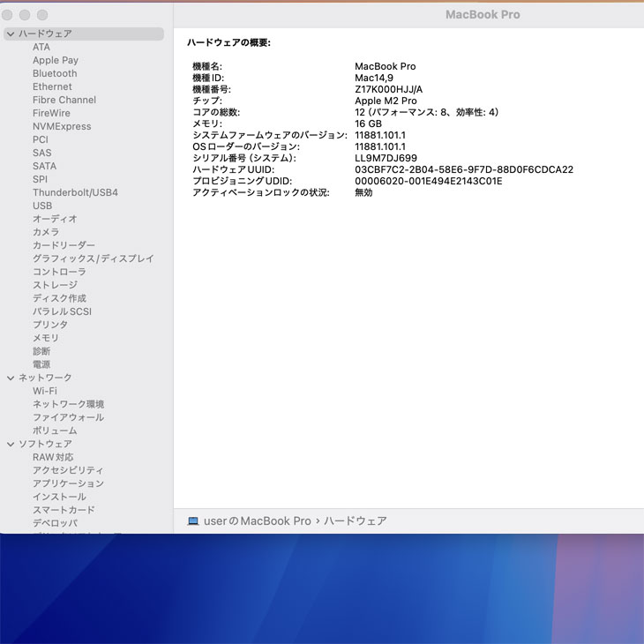Click userのMacBook Pro in path bar

tap(257, 521)
